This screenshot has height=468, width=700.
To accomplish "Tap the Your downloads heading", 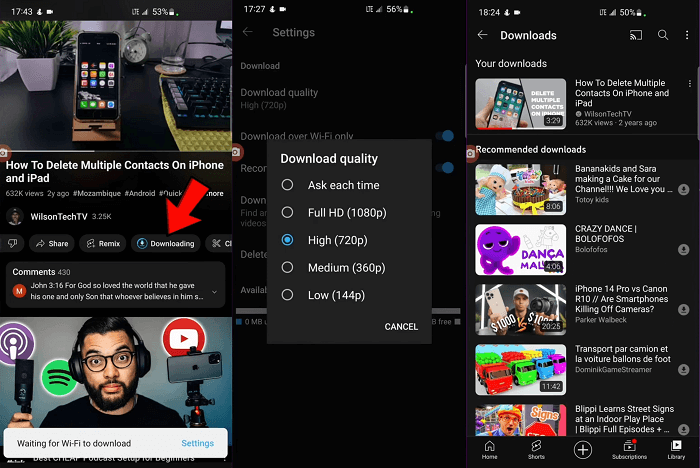I will point(511,63).
